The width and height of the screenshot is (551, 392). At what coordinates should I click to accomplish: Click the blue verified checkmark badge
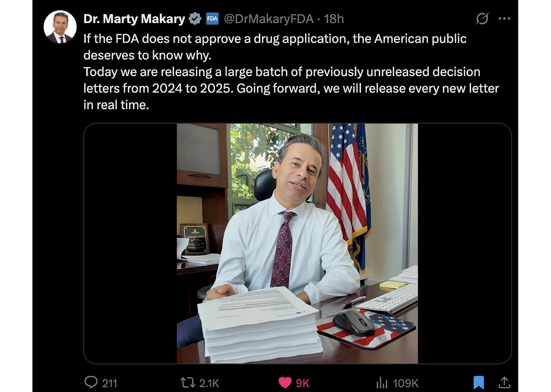195,19
